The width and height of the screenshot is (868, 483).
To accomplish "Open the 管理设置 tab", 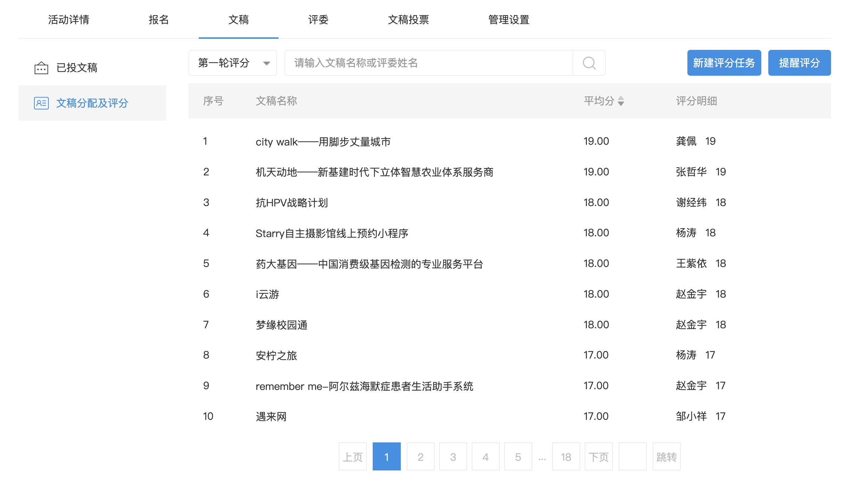I will [509, 20].
